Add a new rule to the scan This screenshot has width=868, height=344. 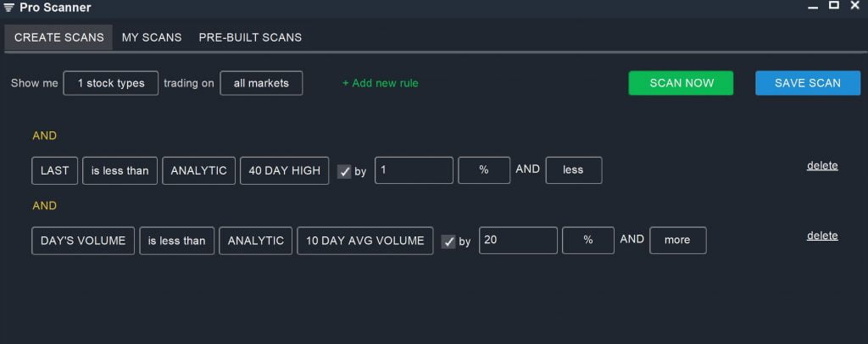coord(381,83)
